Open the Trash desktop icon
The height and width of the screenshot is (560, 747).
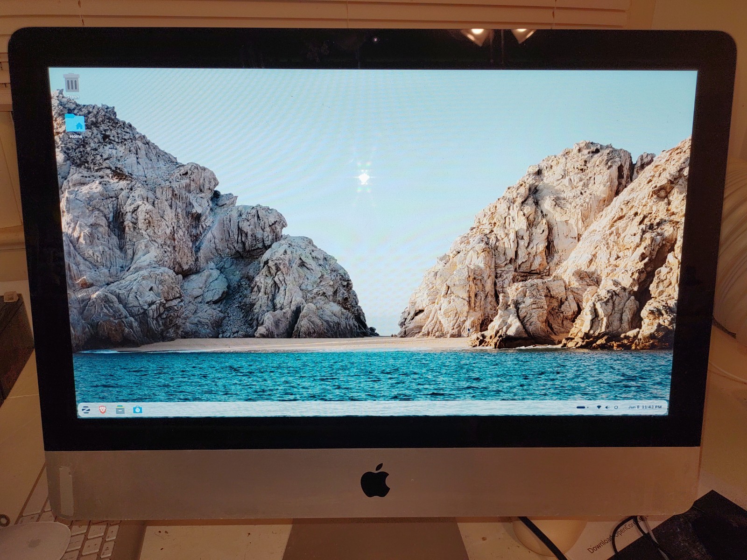coord(72,86)
